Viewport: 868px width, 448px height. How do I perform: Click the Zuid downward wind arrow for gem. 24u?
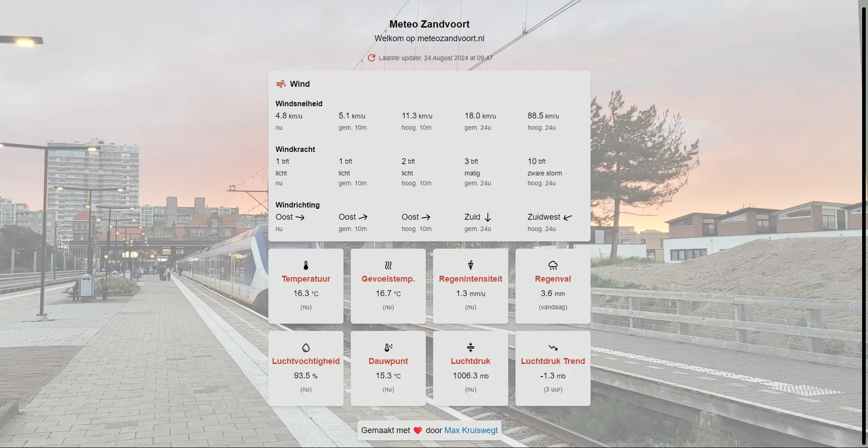487,217
